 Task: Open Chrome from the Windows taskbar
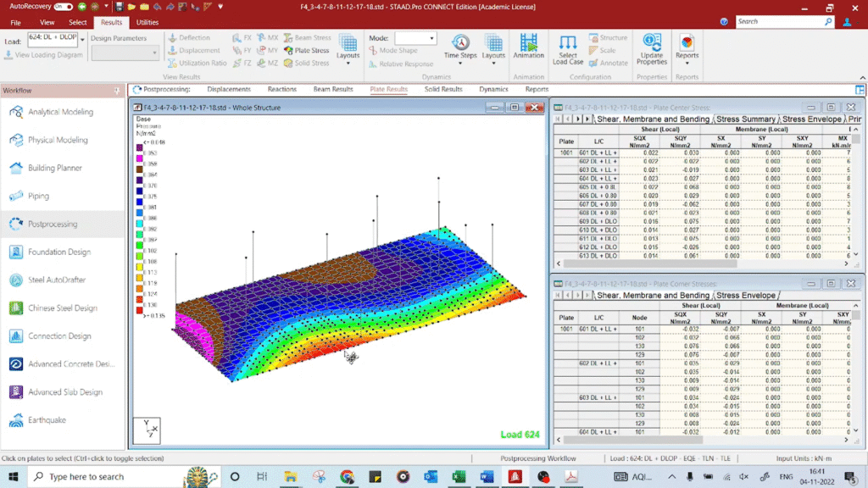[347, 476]
